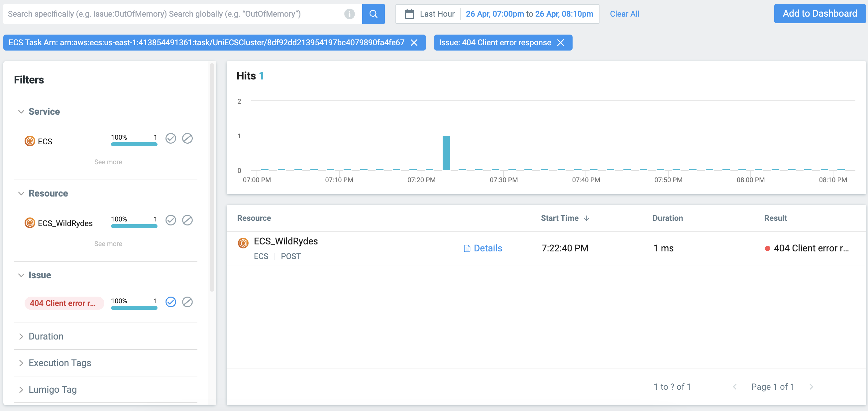This screenshot has width=868, height=411.
Task: Remove the 404 Client error issue chip
Action: pos(560,43)
